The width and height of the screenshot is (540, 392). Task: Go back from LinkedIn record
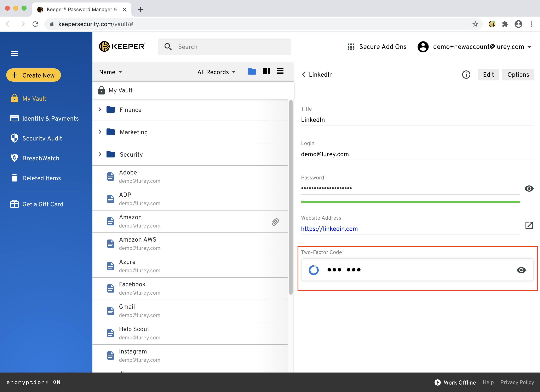(304, 75)
